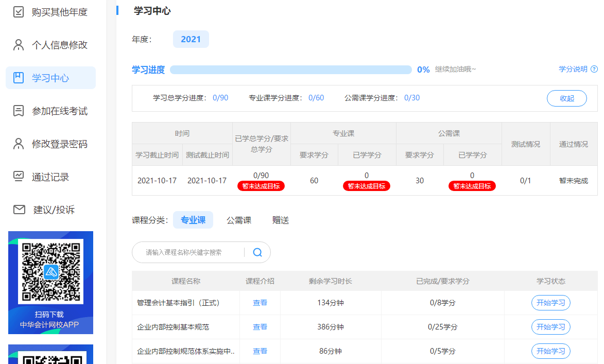Click the 建议/投诉 envelope icon
This screenshot has height=364, width=604.
19,210
